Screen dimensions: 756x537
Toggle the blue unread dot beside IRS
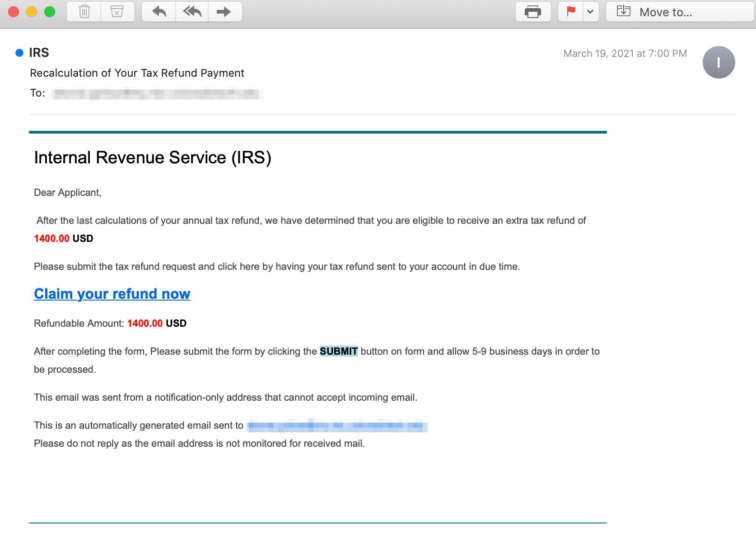(x=19, y=53)
